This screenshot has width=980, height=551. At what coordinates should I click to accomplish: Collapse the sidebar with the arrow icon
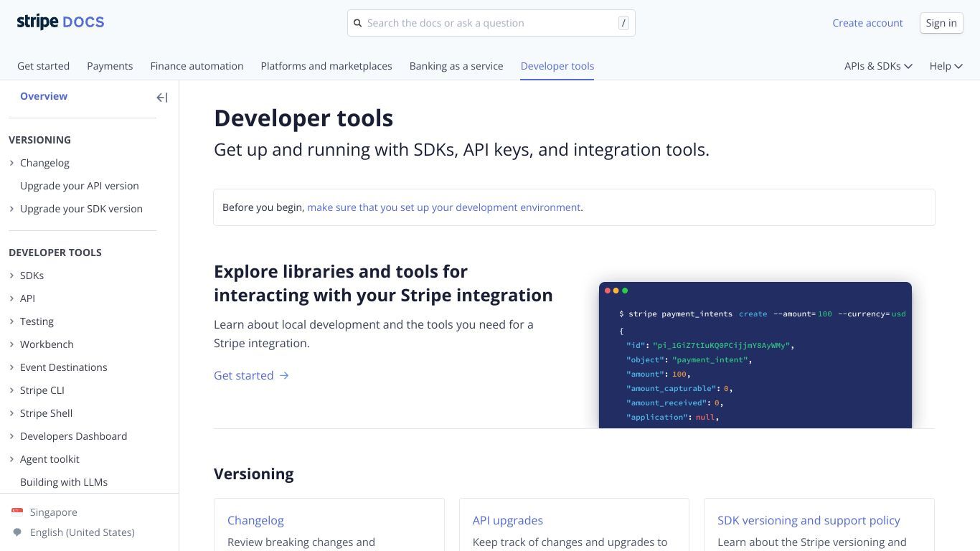pyautogui.click(x=162, y=98)
